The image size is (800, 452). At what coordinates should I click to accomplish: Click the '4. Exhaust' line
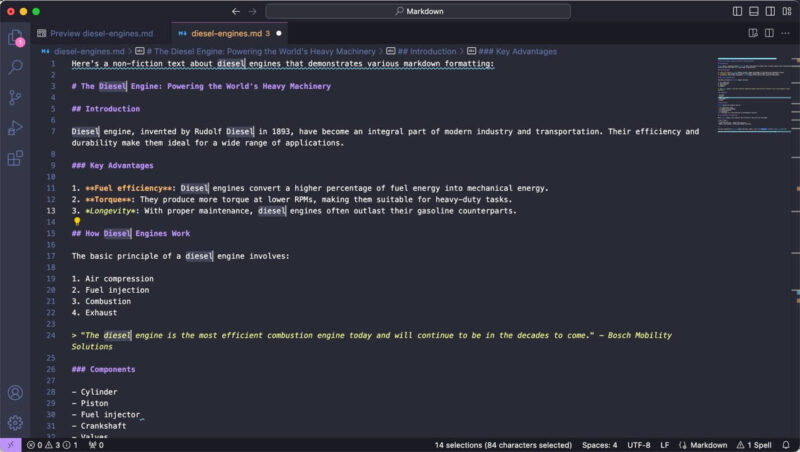[x=94, y=312]
